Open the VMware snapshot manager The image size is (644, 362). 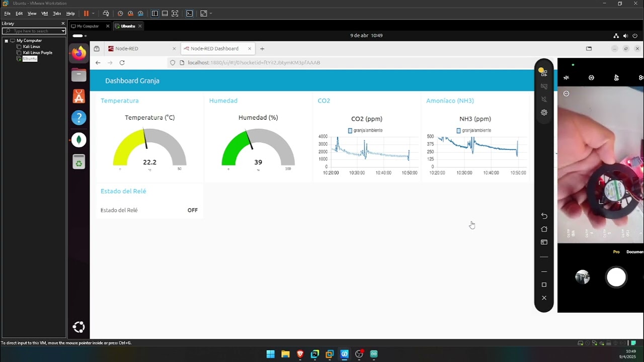(x=140, y=14)
